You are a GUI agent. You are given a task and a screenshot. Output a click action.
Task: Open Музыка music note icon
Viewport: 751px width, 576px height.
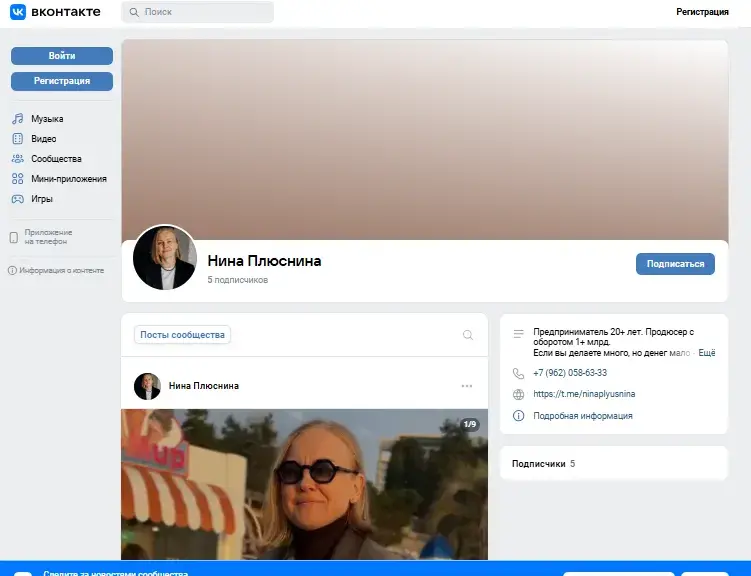pos(18,119)
